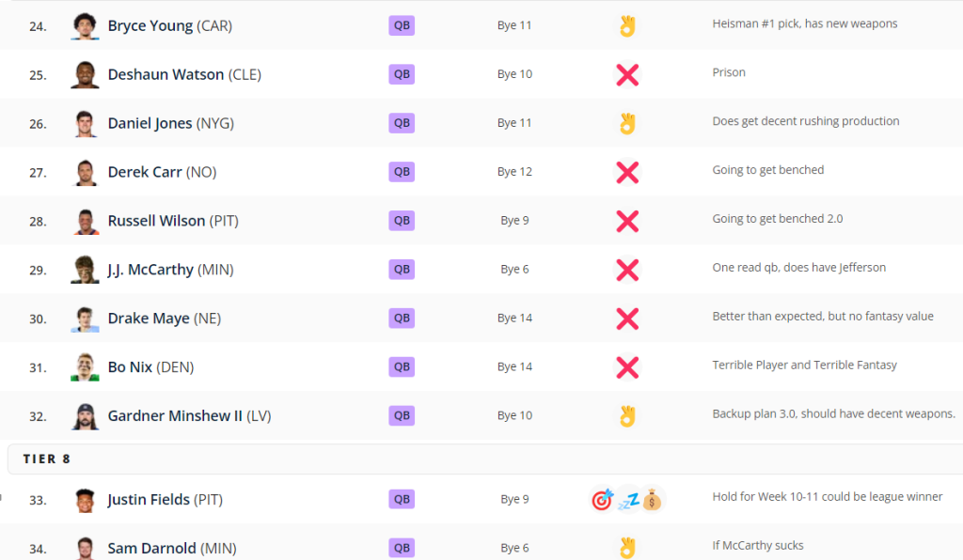This screenshot has width=963, height=560.
Task: Click the QB position badge for Bo Nix
Action: click(402, 366)
